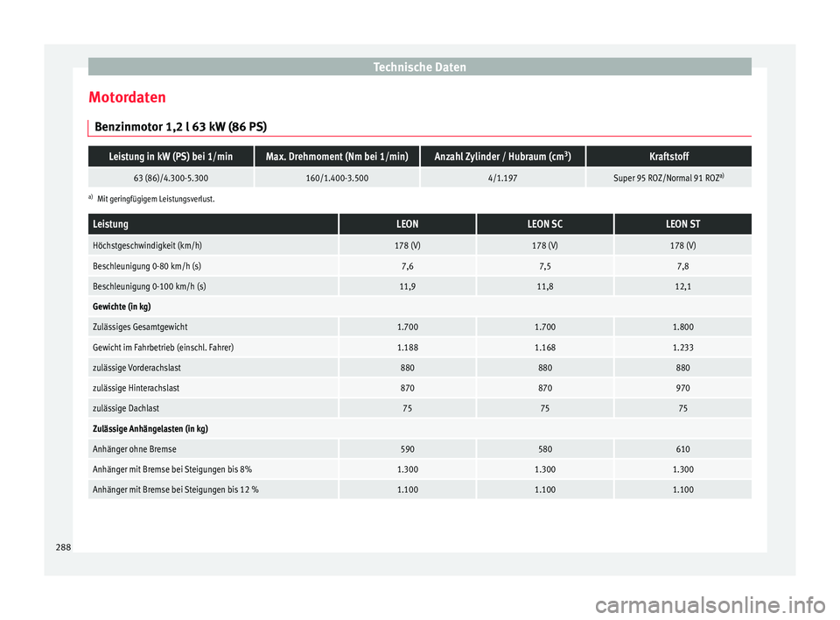Viewport: 840px width, 620px height.
Task: Click the 'Höchstgeschwindigkeit (km/h)' row label
Action: tap(147, 246)
